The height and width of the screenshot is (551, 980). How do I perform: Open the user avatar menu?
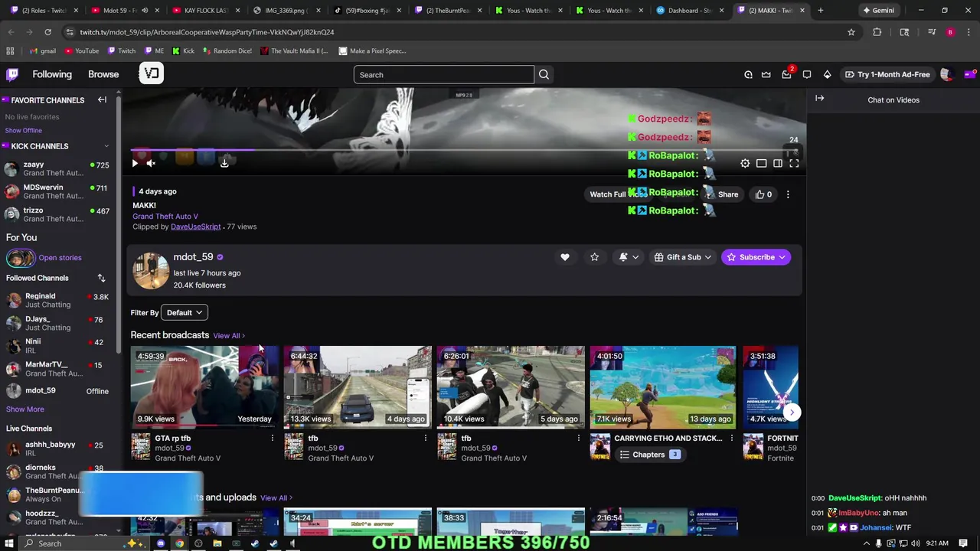[946, 74]
